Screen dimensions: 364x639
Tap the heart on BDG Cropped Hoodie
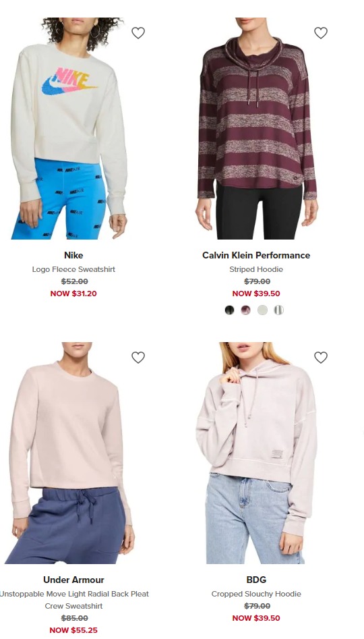pyautogui.click(x=321, y=358)
